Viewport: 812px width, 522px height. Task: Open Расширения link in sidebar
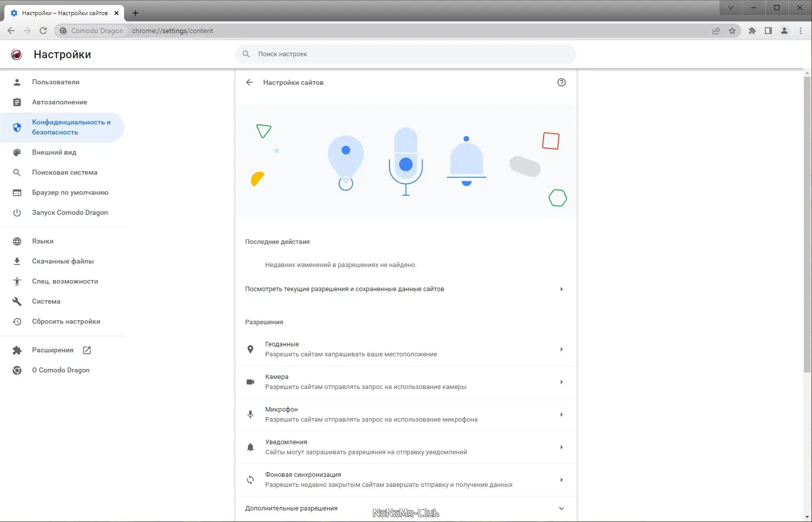(x=62, y=350)
